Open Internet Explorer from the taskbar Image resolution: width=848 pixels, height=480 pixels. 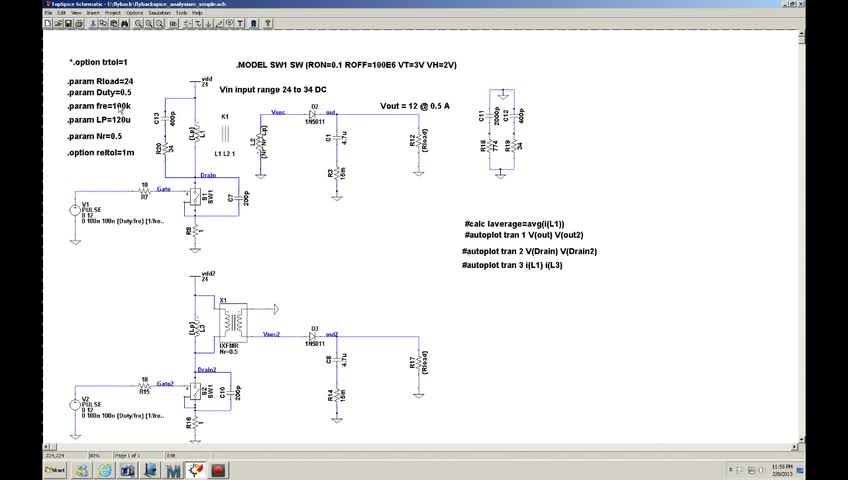pyautogui.click(x=105, y=470)
